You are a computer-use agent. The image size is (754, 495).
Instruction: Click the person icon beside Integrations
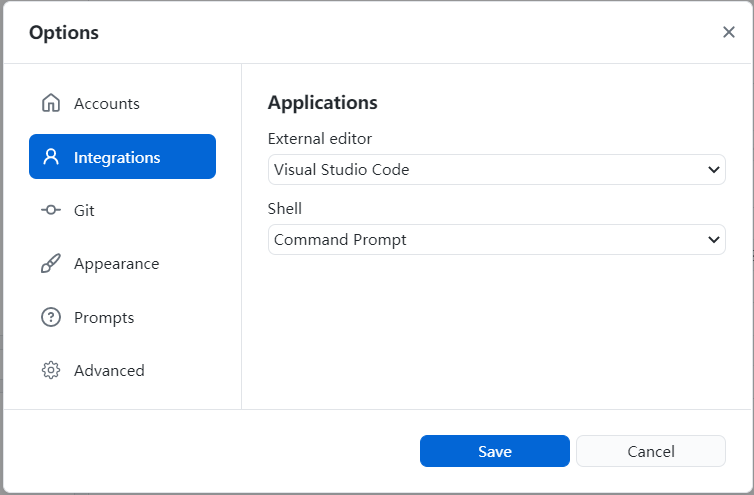pos(51,157)
